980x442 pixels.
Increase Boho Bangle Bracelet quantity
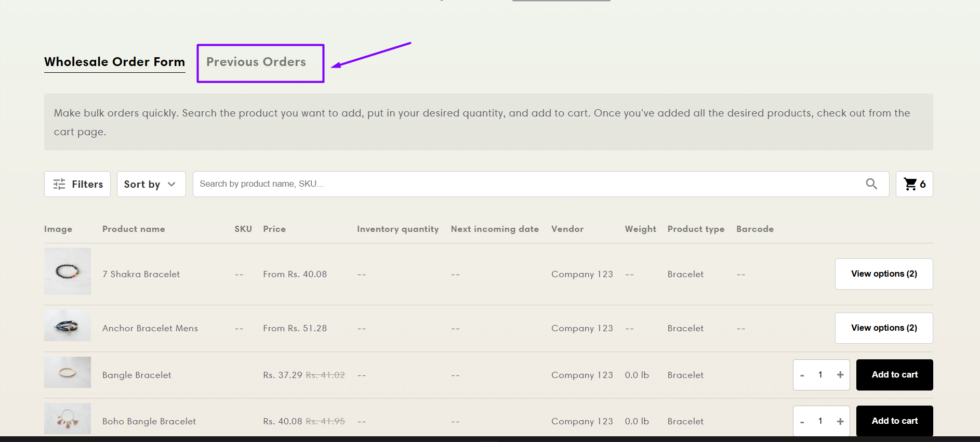(x=840, y=421)
